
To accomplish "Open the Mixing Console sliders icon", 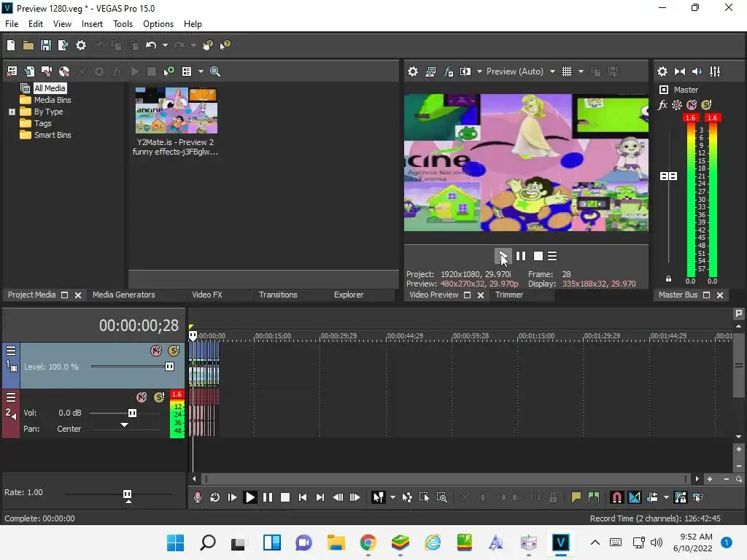I will (715, 71).
